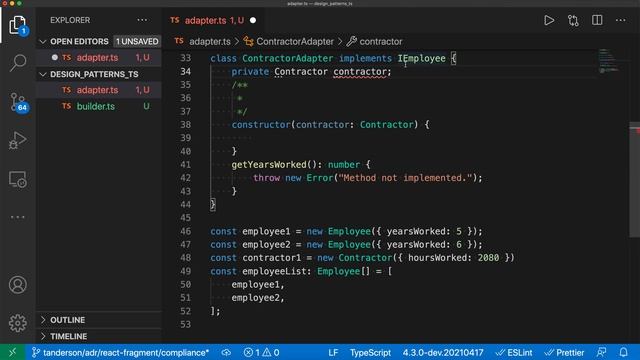Synchronize changes cloud icon in status bar
640x360 pixels.
226,352
